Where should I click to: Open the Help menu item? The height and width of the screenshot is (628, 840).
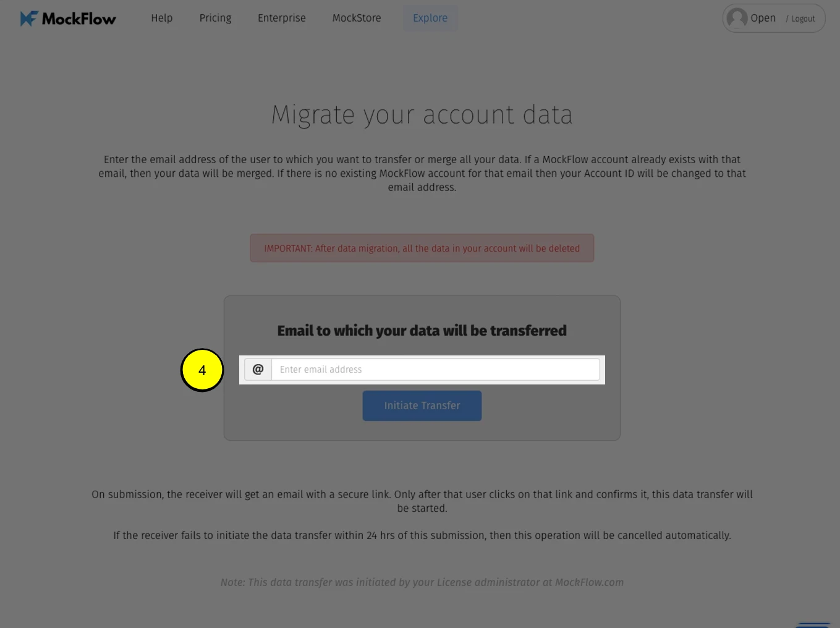162,18
